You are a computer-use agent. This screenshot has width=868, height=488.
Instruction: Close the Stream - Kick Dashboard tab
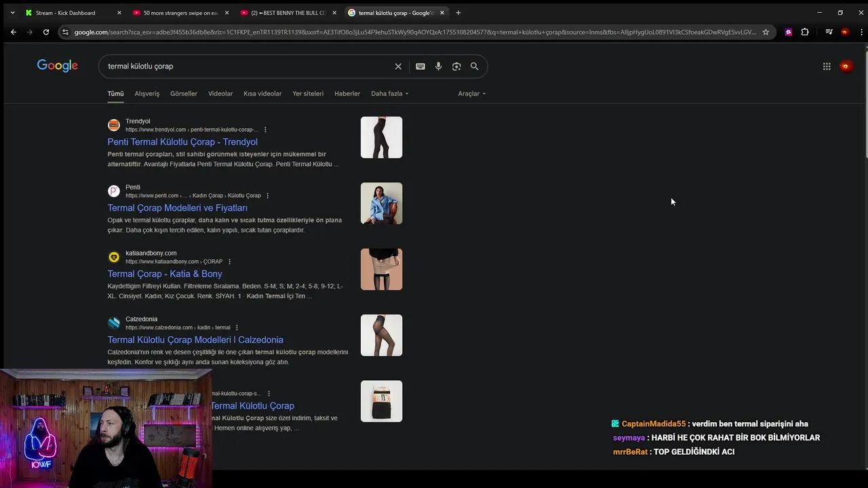point(119,13)
